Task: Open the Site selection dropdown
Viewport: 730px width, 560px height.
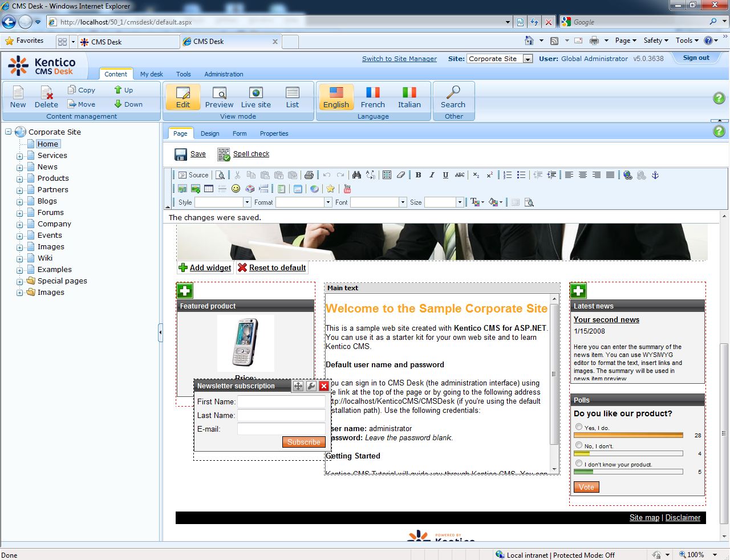Action: 528,59
